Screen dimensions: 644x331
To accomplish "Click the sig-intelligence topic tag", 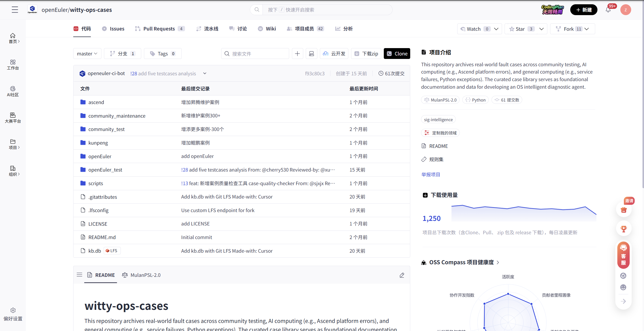I will [438, 120].
